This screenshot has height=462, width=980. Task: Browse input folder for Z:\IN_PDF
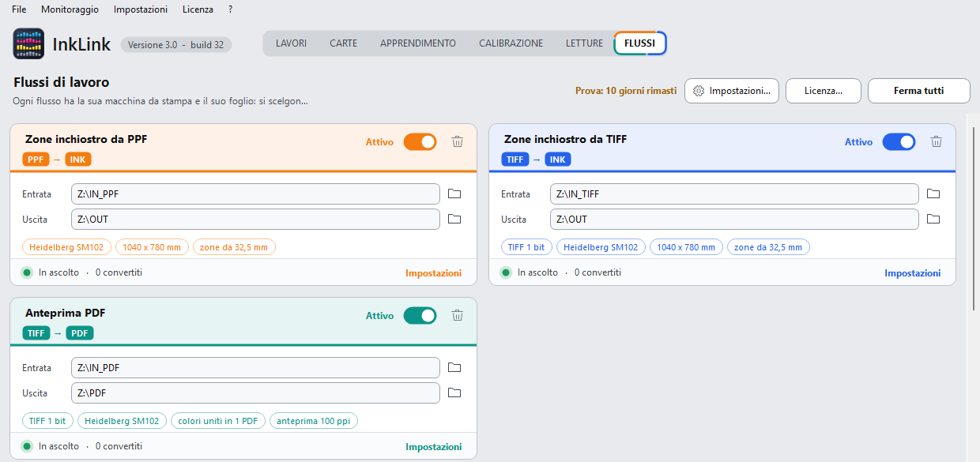(x=454, y=368)
